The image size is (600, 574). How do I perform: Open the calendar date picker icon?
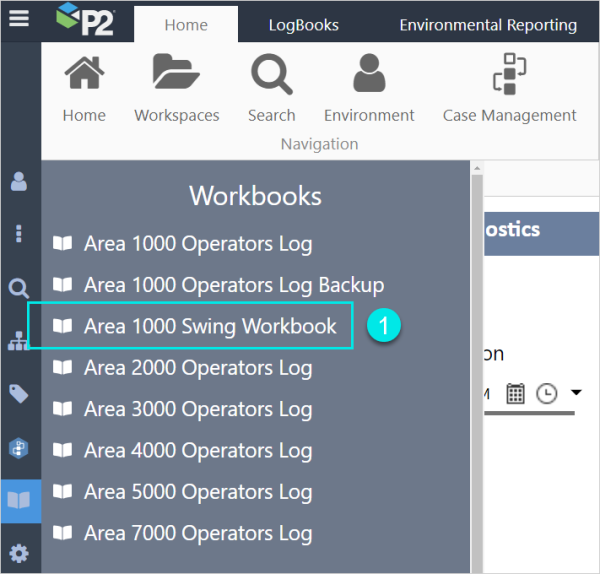pyautogui.click(x=515, y=393)
